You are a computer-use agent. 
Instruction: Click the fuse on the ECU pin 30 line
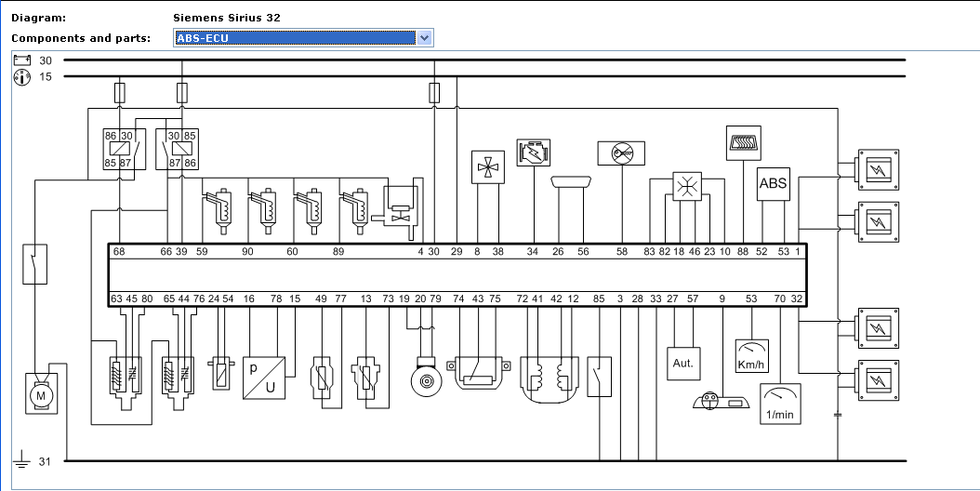pyautogui.click(x=434, y=93)
